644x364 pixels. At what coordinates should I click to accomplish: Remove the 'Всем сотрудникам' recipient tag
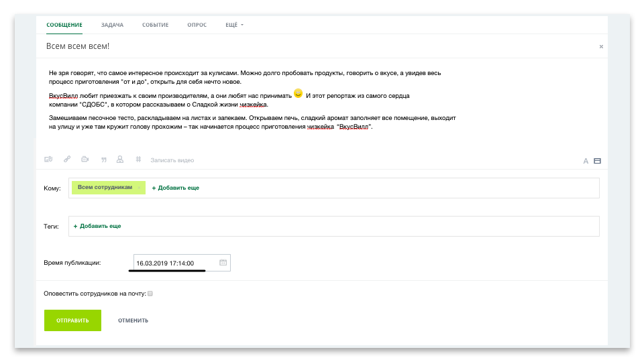pos(139,188)
